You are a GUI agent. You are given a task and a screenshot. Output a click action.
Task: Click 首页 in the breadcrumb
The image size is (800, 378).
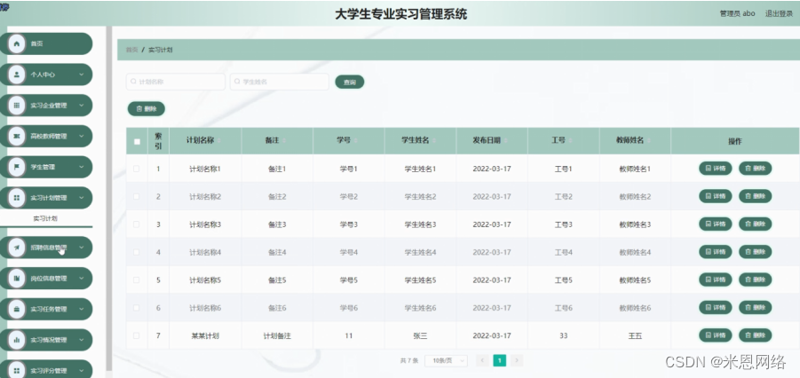(x=132, y=50)
